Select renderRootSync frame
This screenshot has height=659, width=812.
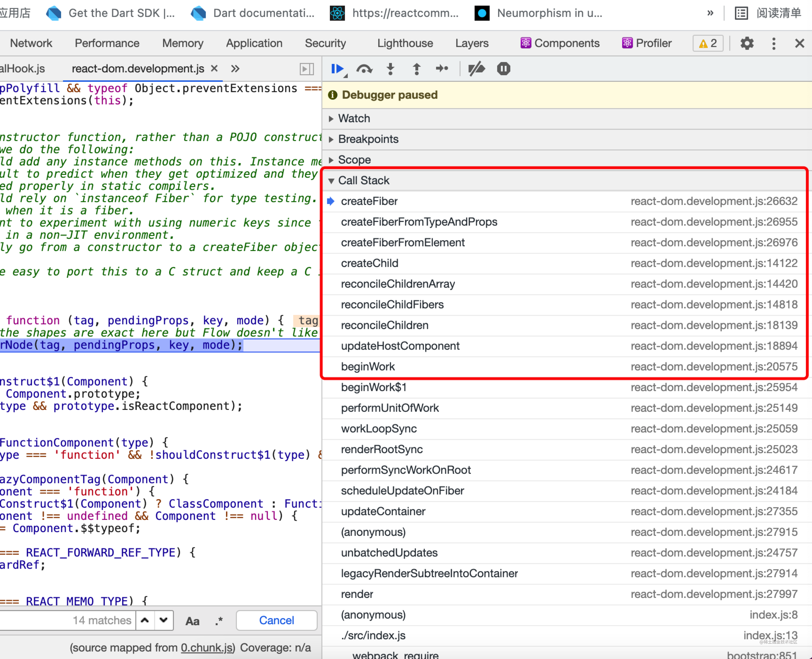tap(567, 449)
